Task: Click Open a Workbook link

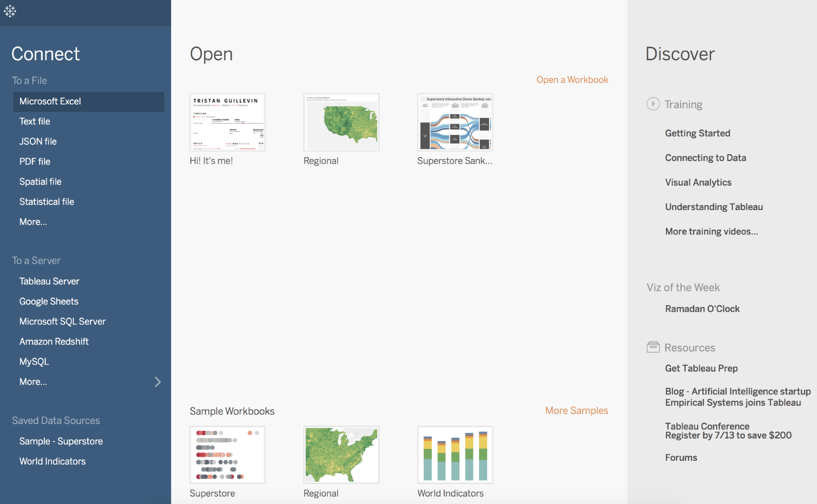Action: click(572, 79)
